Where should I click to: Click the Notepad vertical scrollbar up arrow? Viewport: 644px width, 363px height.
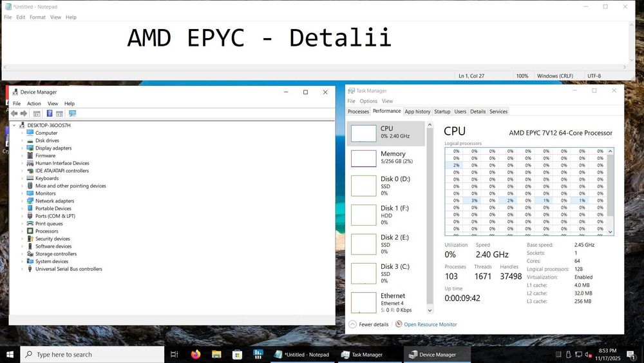[632, 25]
